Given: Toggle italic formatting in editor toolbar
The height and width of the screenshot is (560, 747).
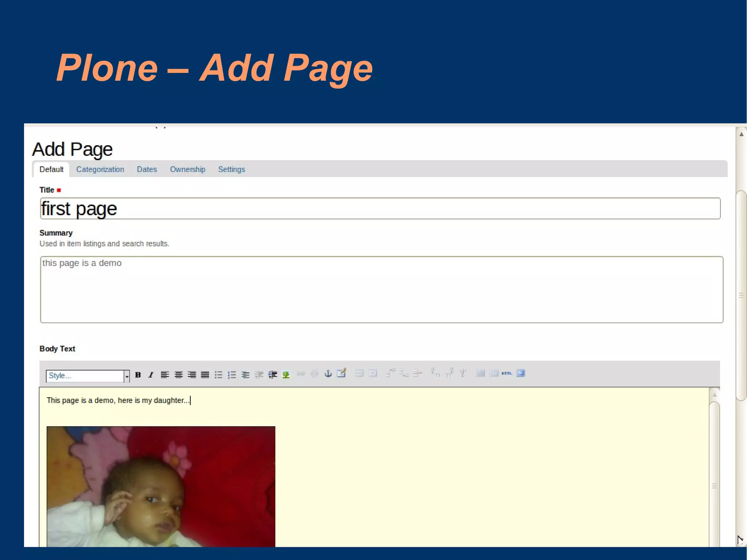Looking at the screenshot, I should [x=151, y=375].
